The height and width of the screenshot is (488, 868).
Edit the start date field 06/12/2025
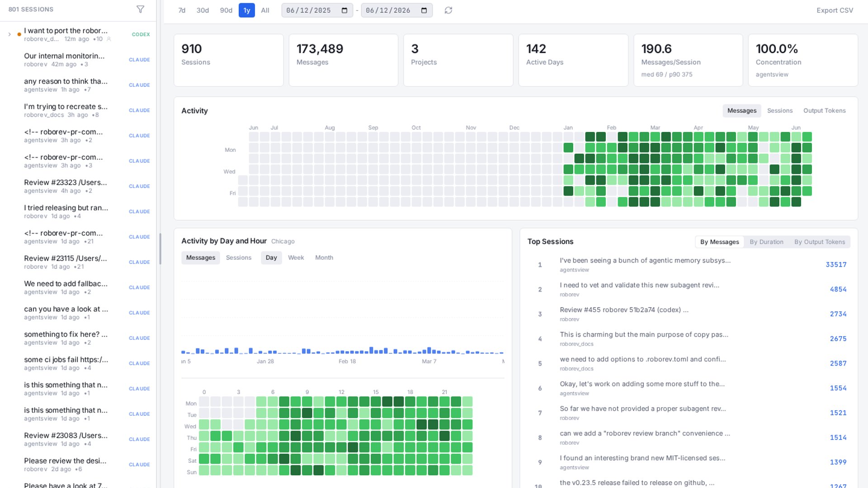click(x=317, y=10)
